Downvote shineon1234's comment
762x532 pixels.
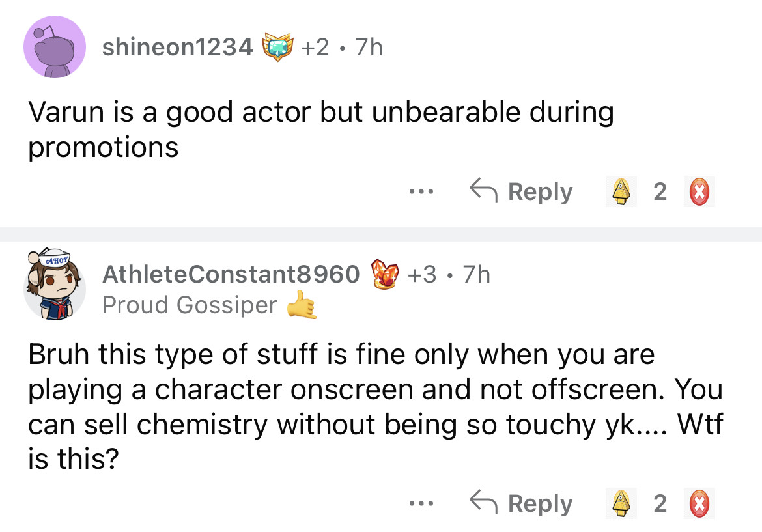699,192
